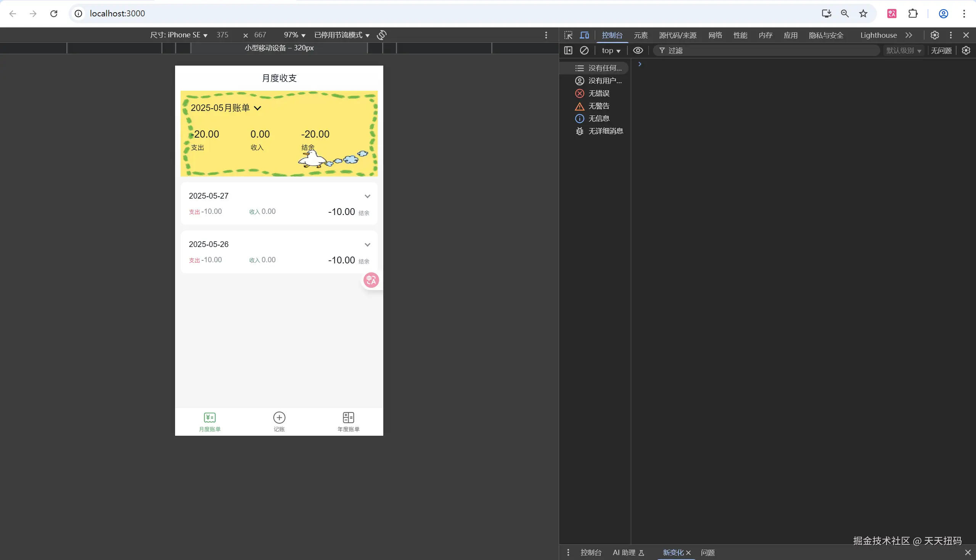Image resolution: width=976 pixels, height=560 pixels.
Task: Select the inspect element picker icon
Action: pos(568,35)
